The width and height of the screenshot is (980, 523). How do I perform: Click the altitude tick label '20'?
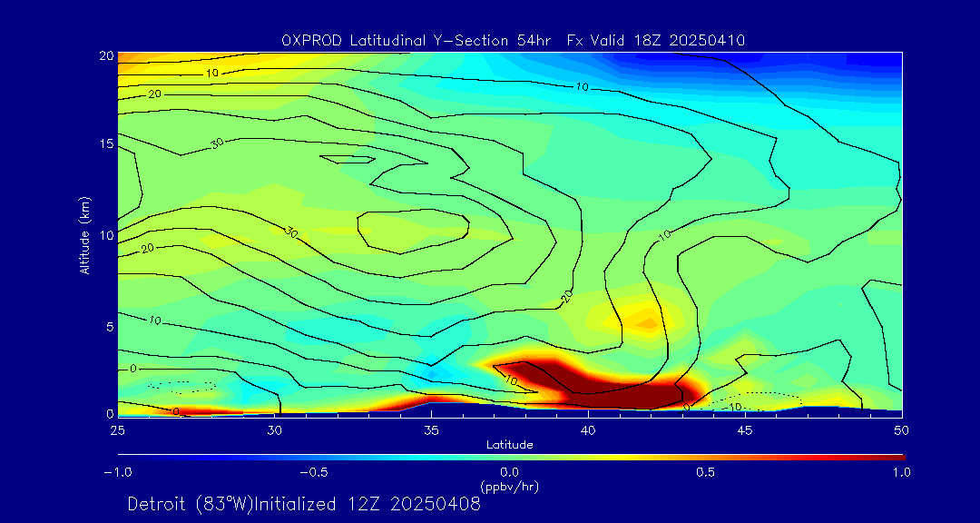pyautogui.click(x=105, y=55)
